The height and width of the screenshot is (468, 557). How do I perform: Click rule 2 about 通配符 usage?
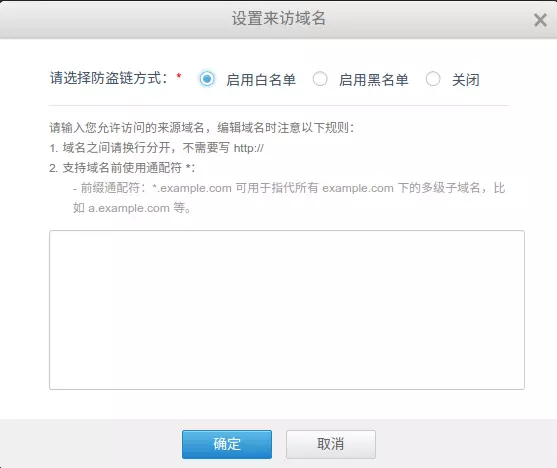(122, 168)
